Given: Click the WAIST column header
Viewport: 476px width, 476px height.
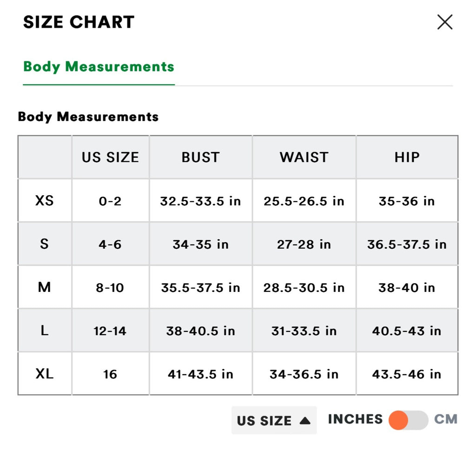Looking at the screenshot, I should point(304,157).
